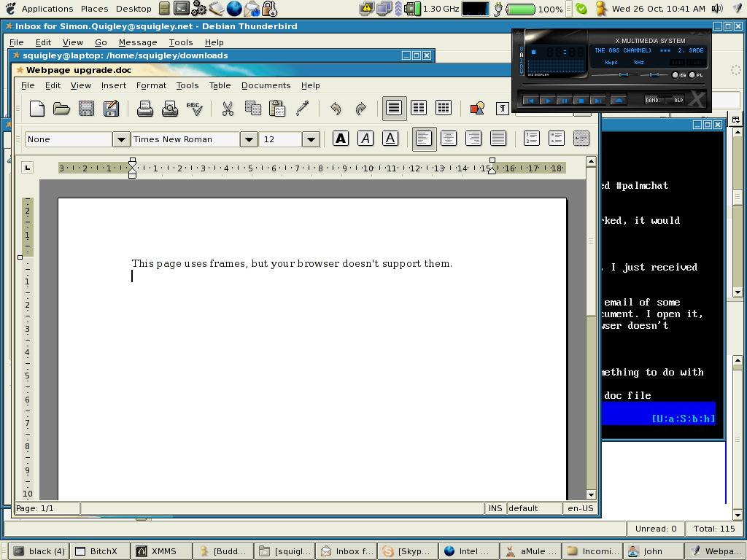This screenshot has width=747, height=560.
Task: Open a file with the folder icon
Action: (61, 109)
